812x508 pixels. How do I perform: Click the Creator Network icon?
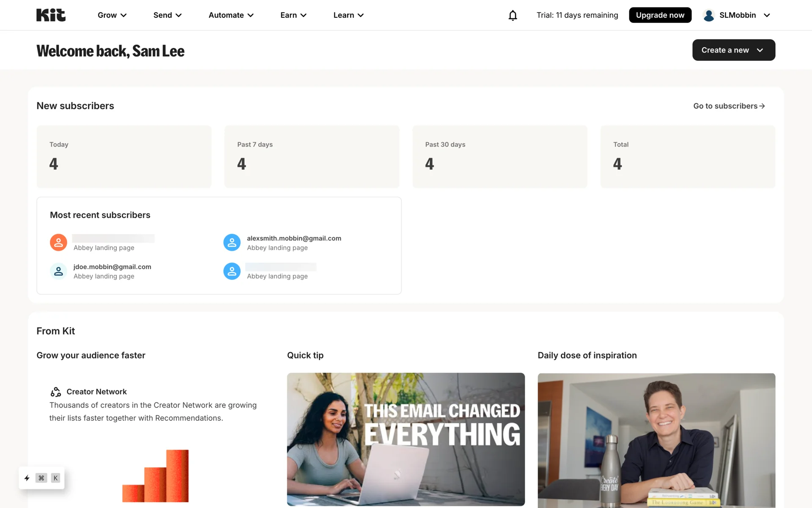tap(56, 392)
